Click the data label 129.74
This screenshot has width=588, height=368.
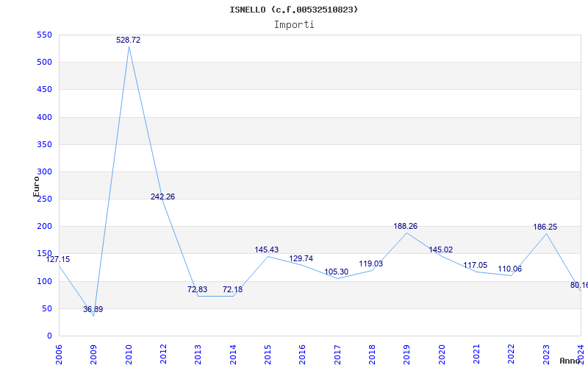point(301,259)
